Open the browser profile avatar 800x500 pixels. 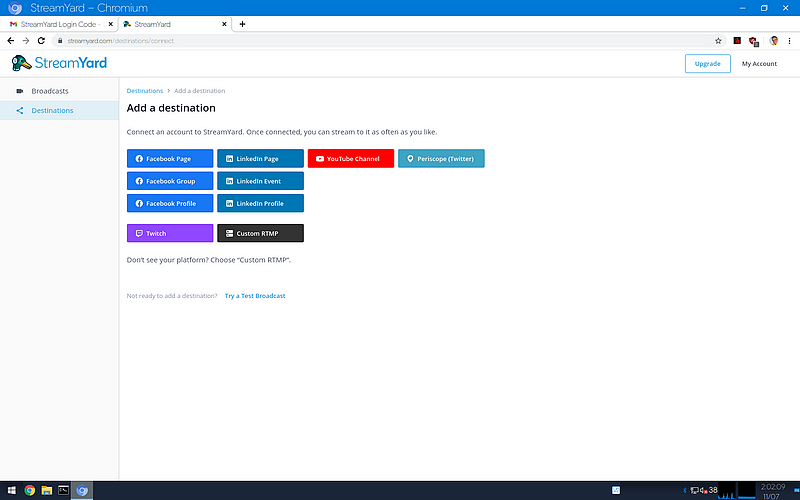[x=773, y=41]
